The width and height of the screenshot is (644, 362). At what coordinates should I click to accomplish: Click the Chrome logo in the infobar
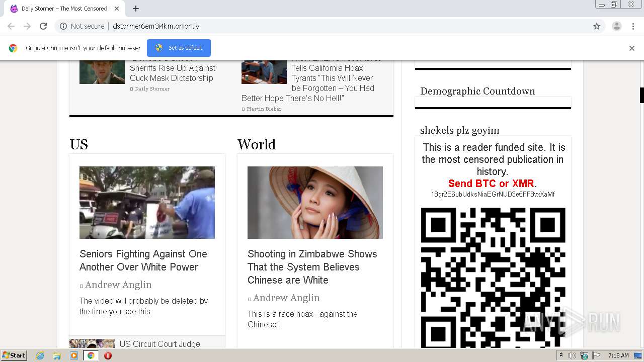coord(13,48)
